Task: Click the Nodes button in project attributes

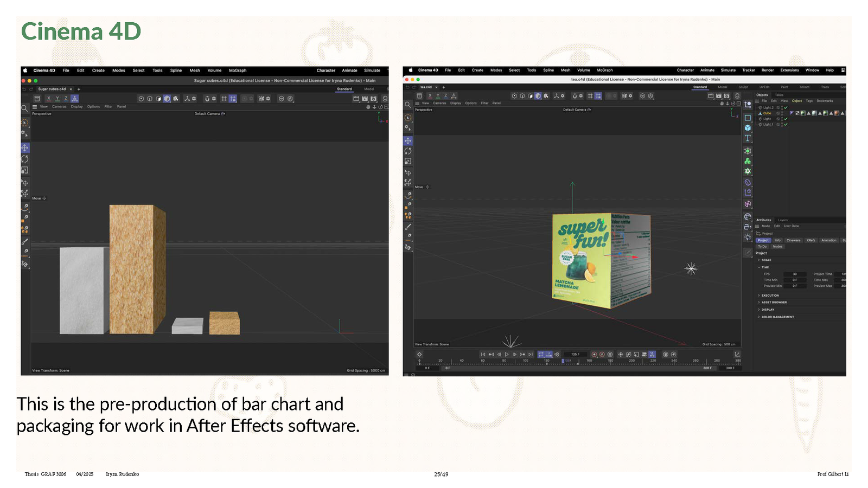Action: point(777,247)
